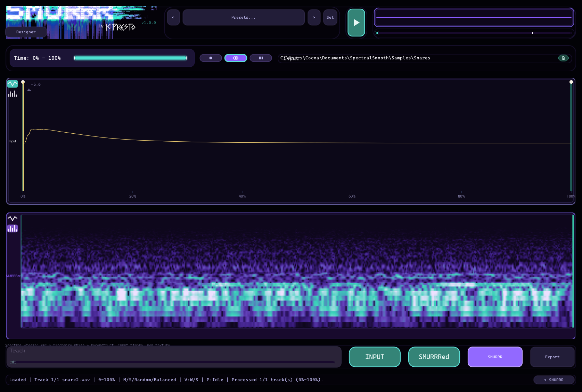Click the spectrum bars icon in input panel
The image size is (582, 392).
click(13, 94)
